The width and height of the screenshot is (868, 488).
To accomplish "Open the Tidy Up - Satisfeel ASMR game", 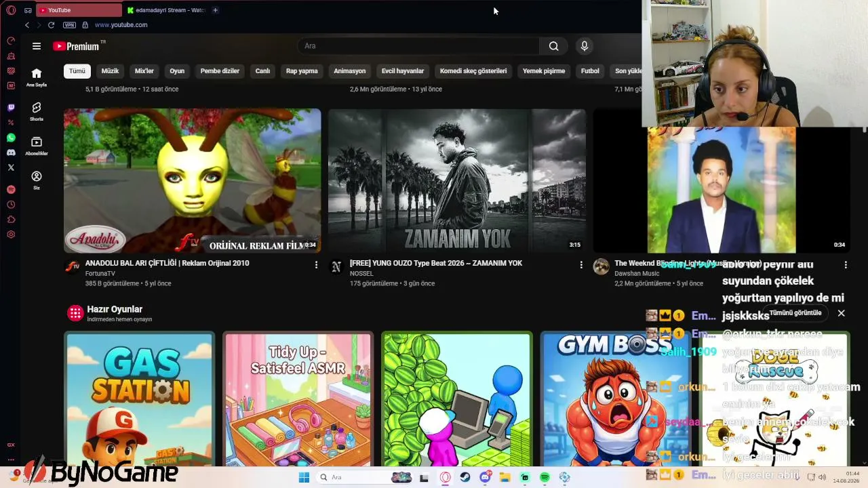I will [x=298, y=399].
